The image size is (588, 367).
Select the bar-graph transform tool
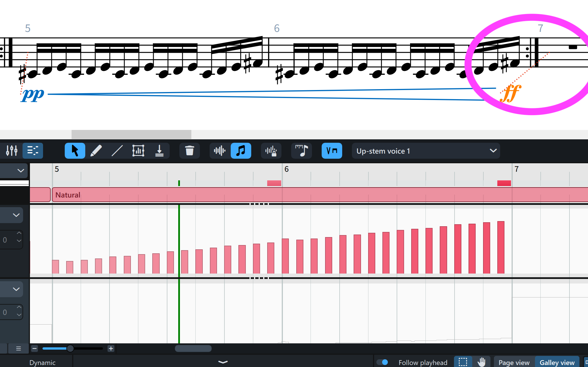pos(138,150)
